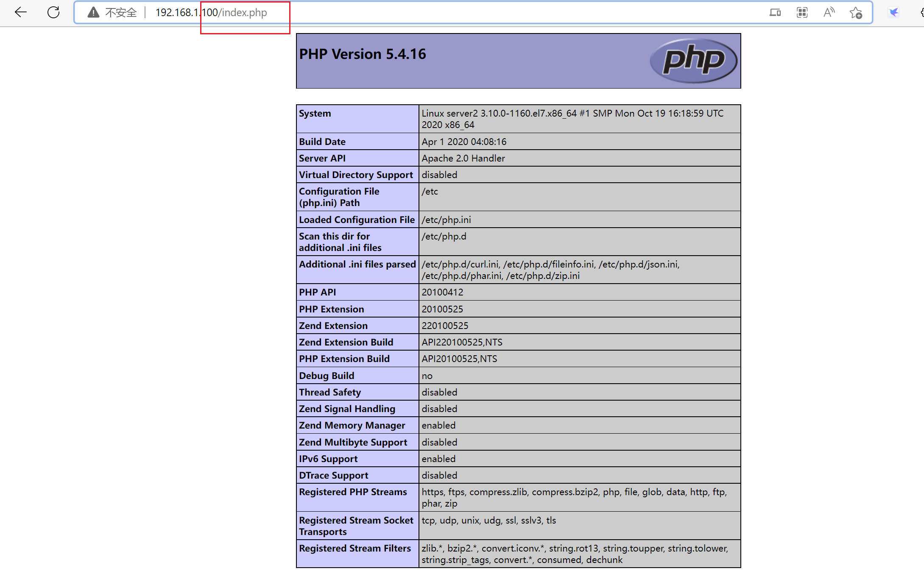Click 'Virtual Directory Support' label
Screen dimensions: 924x574
[x=356, y=175]
